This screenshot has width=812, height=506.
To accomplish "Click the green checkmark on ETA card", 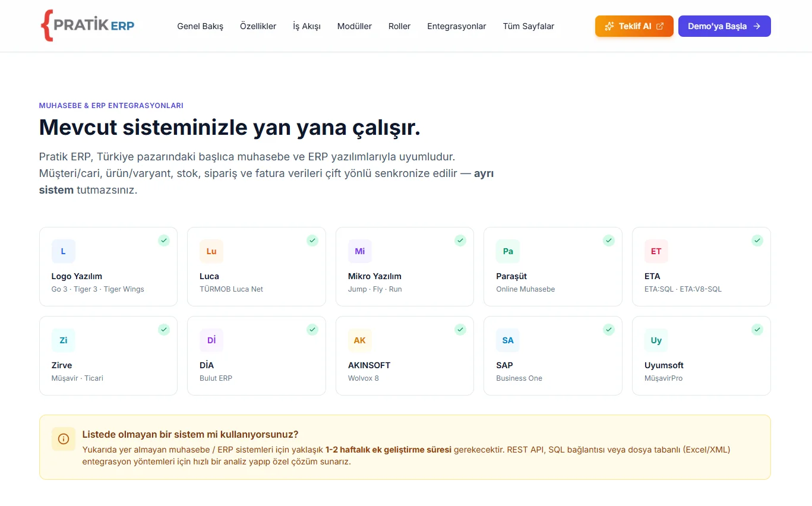I will click(x=757, y=241).
